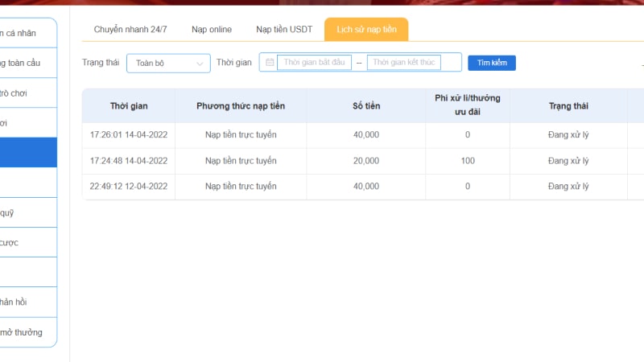Click the Số tiền column header

(366, 106)
